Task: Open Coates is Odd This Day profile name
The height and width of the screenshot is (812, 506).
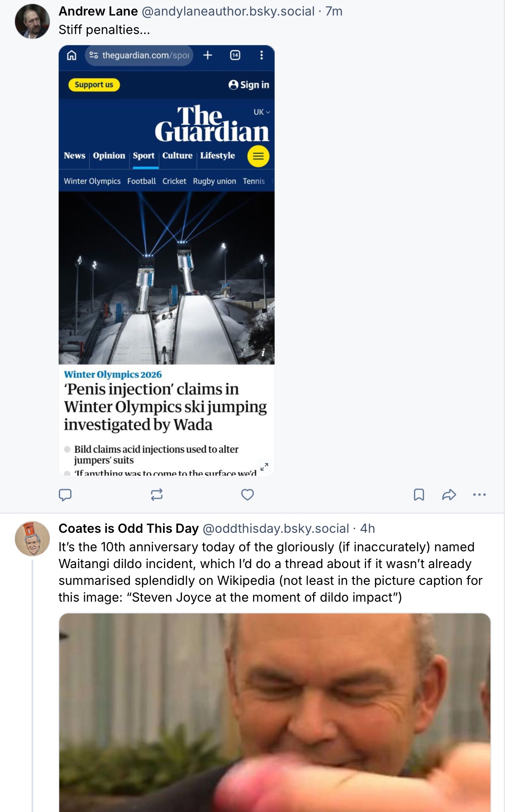Action: 129,529
